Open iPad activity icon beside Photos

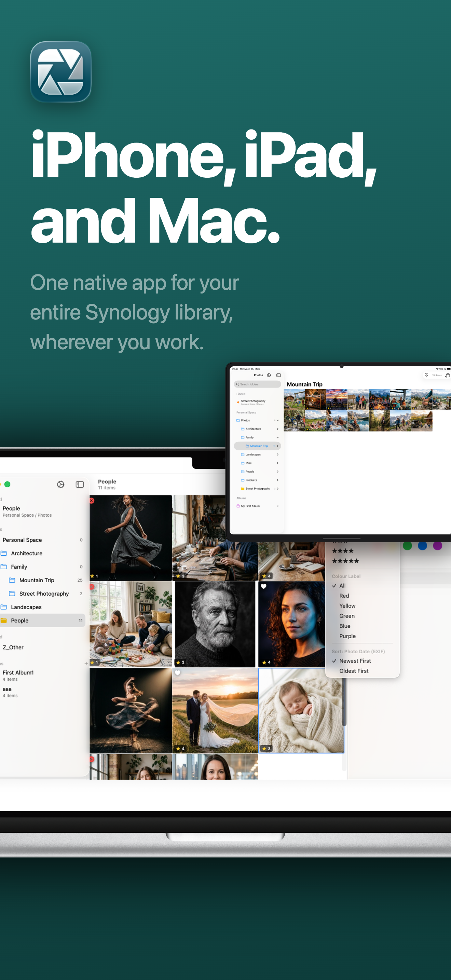click(269, 375)
